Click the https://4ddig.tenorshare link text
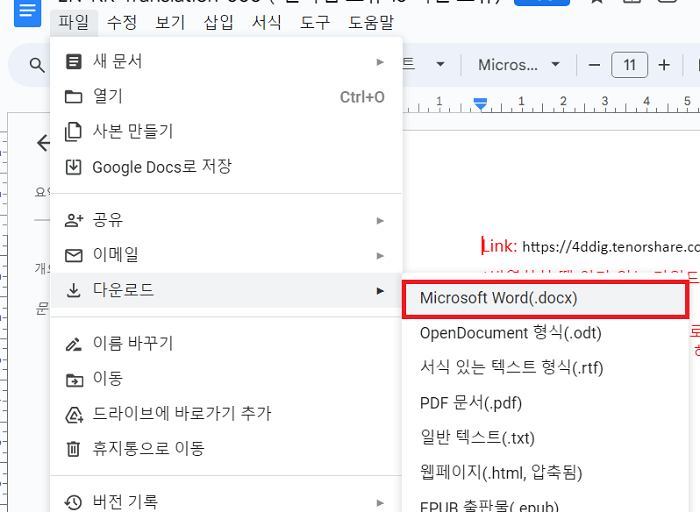 (x=611, y=247)
